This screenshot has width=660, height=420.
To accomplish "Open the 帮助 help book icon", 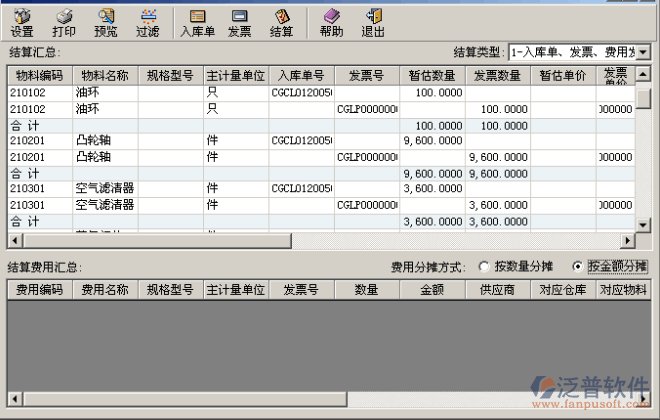I will pos(331,23).
